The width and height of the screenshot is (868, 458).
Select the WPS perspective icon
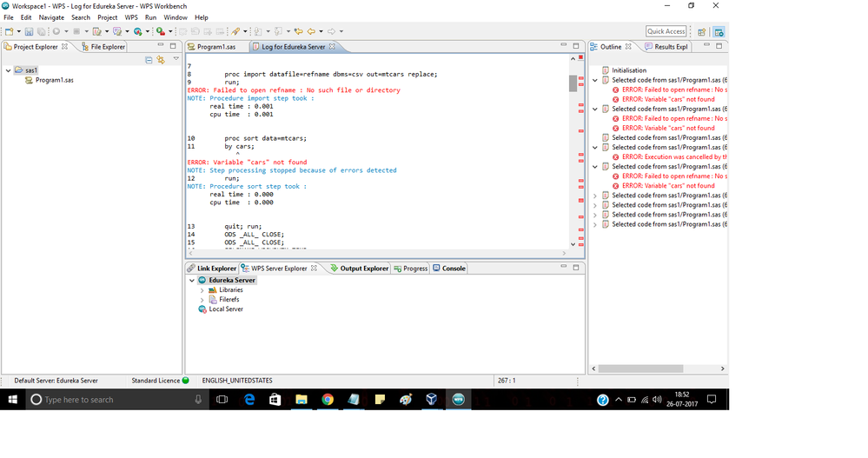point(719,32)
